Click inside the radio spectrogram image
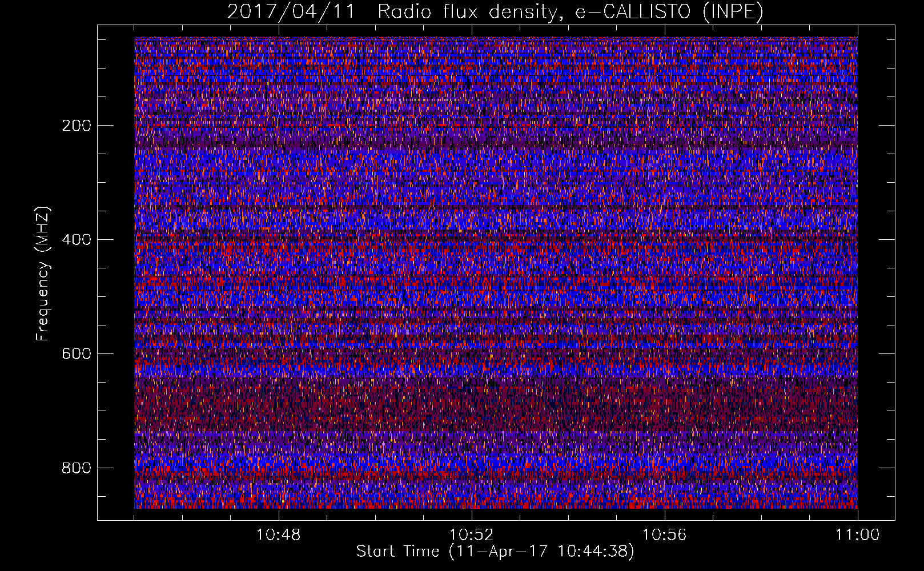This screenshot has height=571, width=924. pos(496,273)
